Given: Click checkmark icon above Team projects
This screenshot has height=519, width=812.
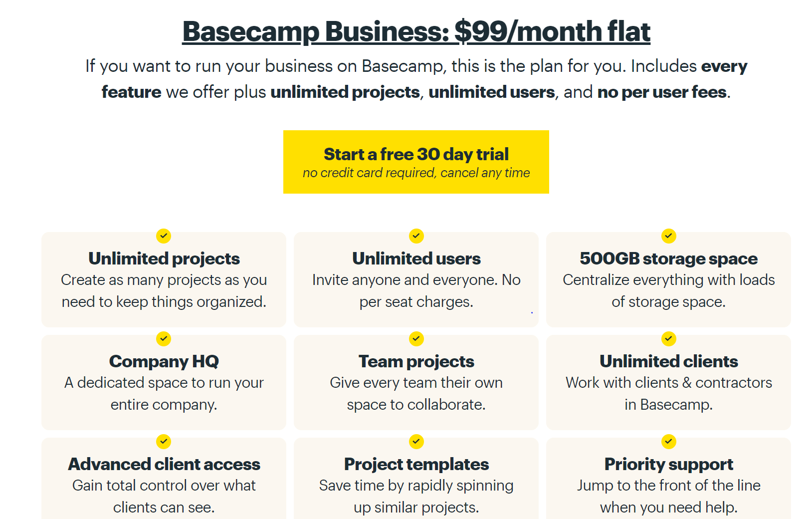Looking at the screenshot, I should coord(416,339).
